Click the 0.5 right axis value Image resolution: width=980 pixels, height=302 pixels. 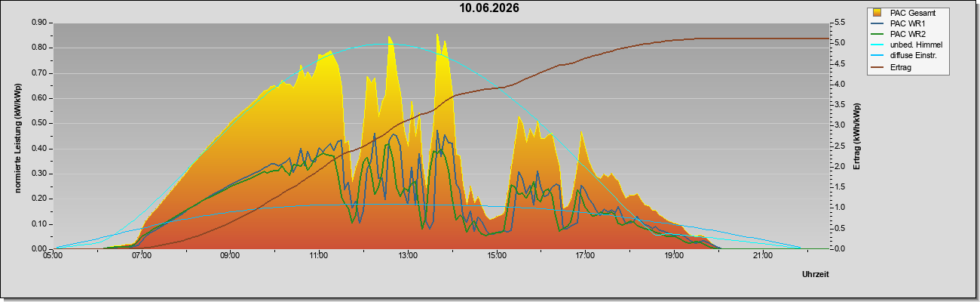(x=838, y=228)
